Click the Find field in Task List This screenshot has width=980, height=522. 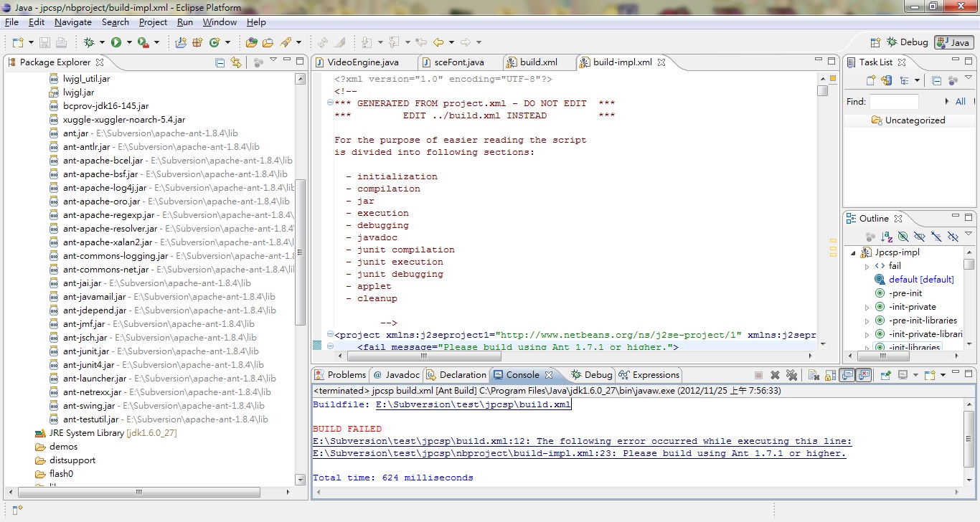(x=893, y=102)
